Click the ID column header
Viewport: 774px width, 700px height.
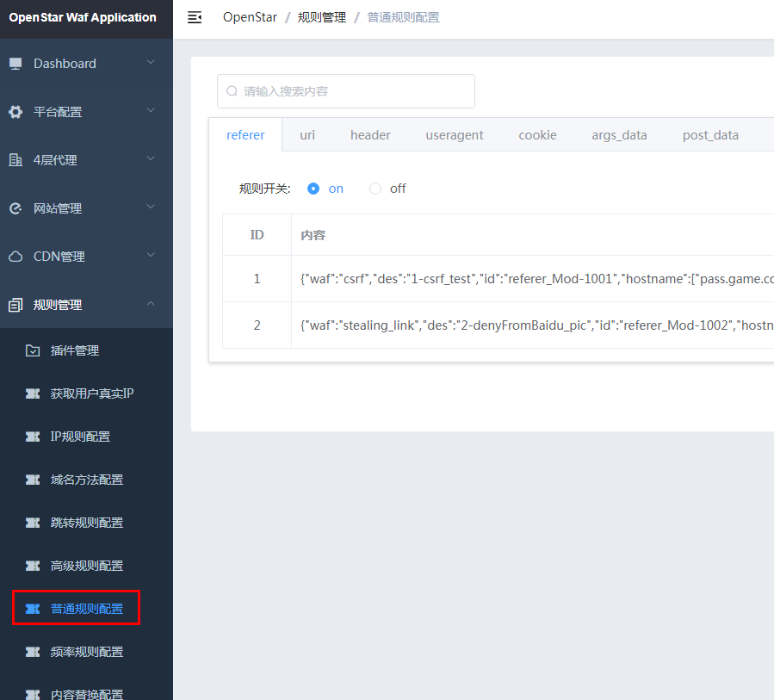coord(257,235)
